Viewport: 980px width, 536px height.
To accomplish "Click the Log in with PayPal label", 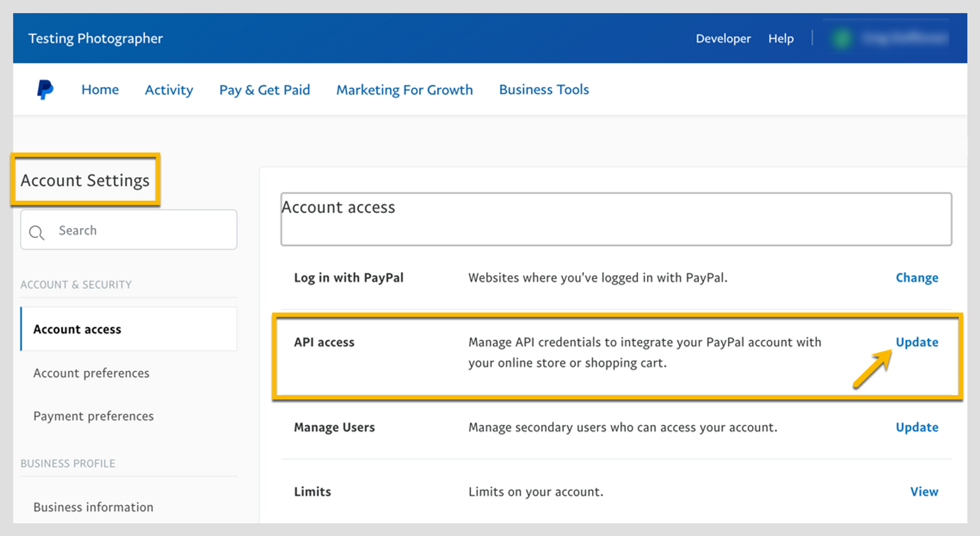I will pos(349,278).
